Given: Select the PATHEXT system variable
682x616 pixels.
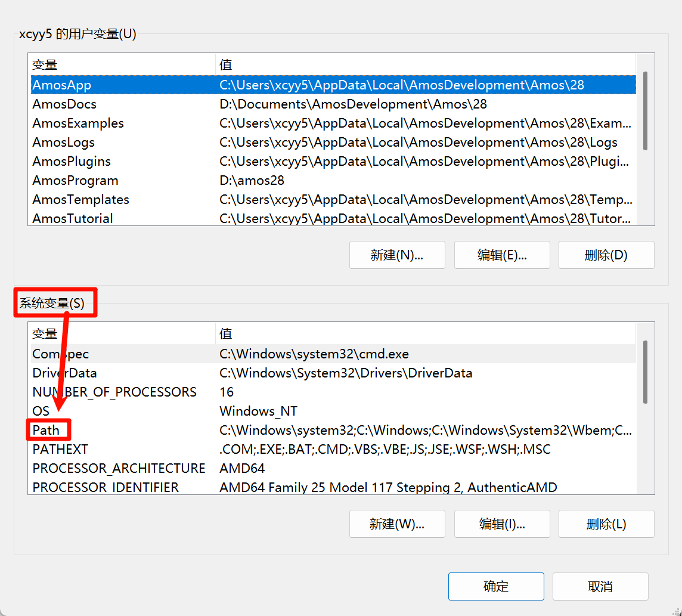Looking at the screenshot, I should (60, 449).
